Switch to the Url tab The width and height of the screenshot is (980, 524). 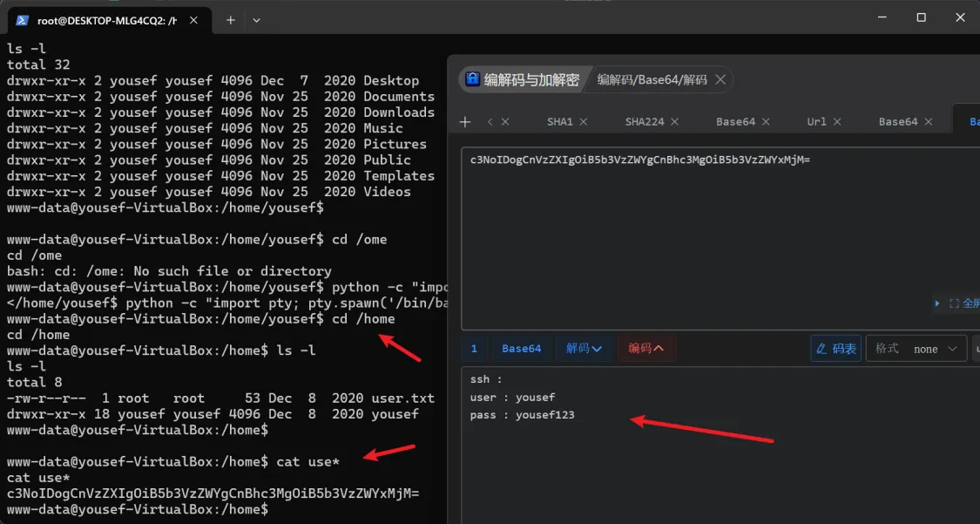tap(816, 122)
